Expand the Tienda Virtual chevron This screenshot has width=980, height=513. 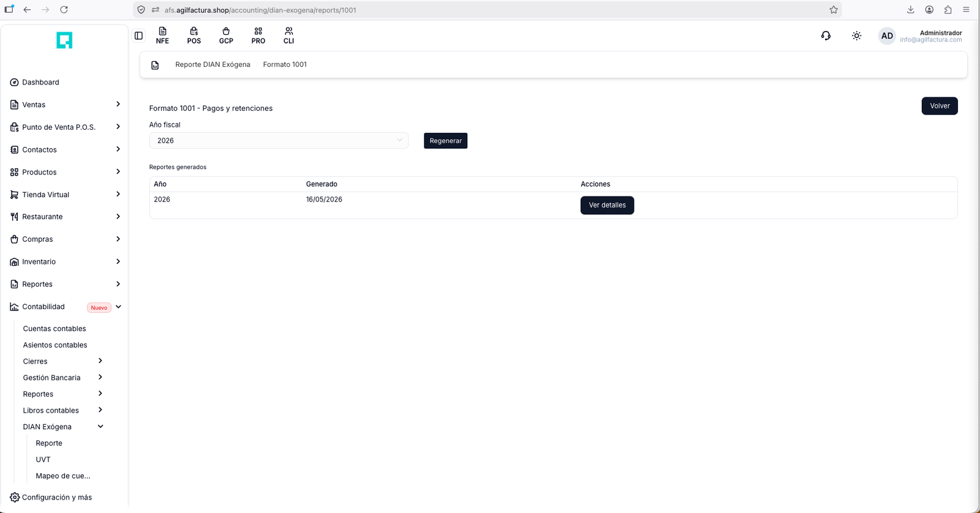point(118,194)
